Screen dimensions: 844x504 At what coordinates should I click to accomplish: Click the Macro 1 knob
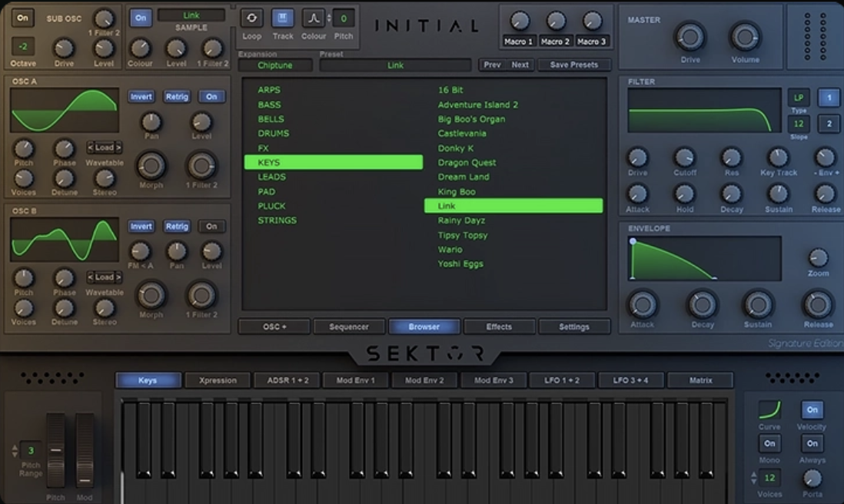point(519,22)
